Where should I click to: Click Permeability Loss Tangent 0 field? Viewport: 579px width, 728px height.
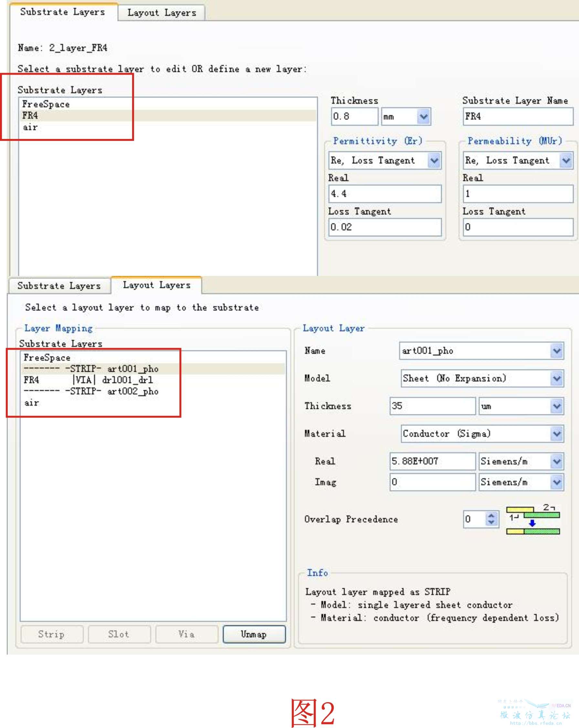click(518, 227)
